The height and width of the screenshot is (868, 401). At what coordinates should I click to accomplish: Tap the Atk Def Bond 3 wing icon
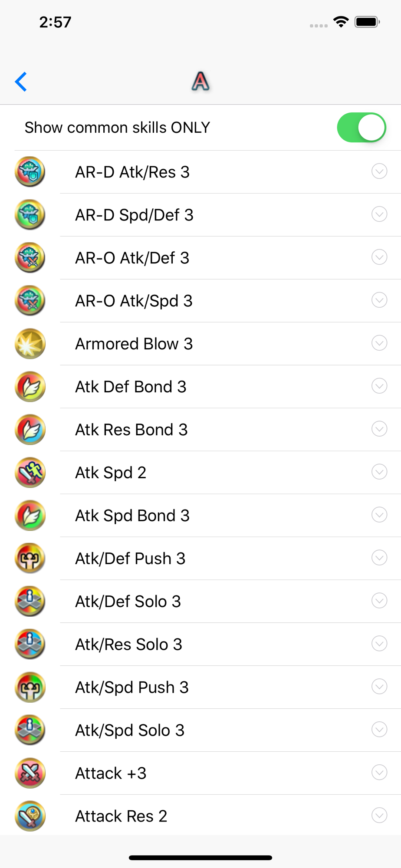click(30, 387)
